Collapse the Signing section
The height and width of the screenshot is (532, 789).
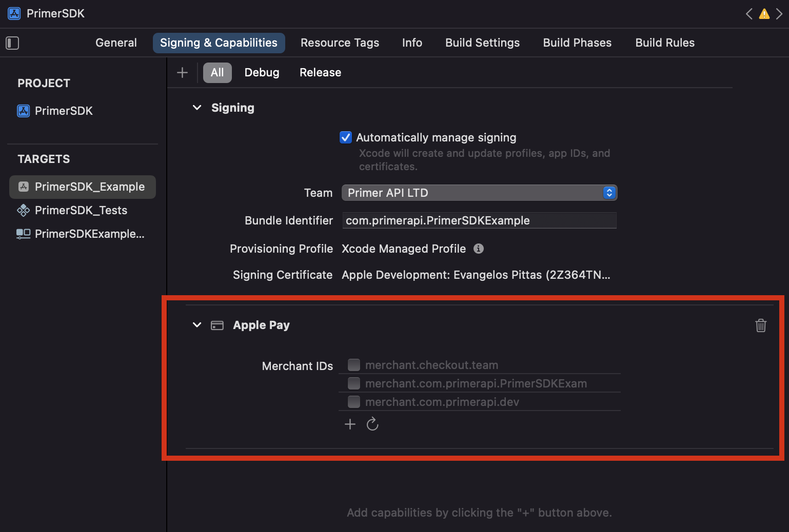pyautogui.click(x=197, y=108)
